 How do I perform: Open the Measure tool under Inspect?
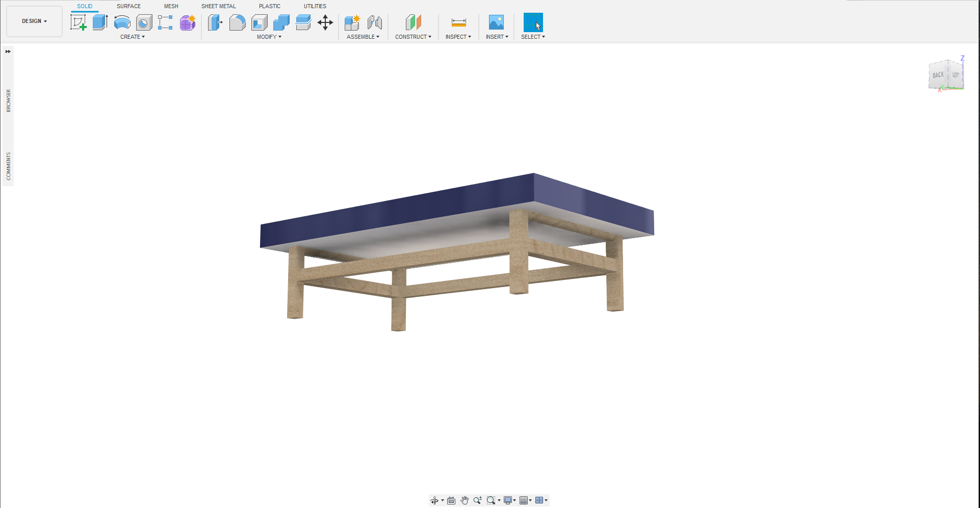[458, 23]
